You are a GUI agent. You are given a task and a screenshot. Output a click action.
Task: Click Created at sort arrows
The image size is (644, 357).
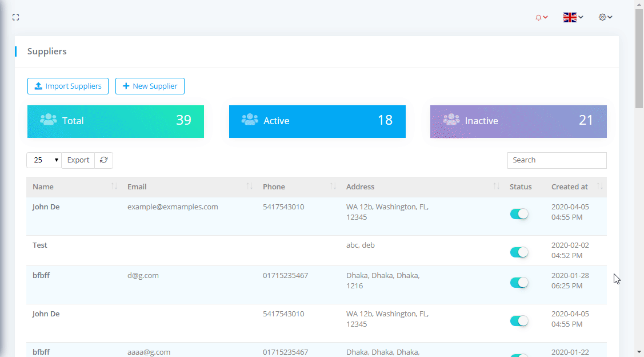[x=599, y=187]
